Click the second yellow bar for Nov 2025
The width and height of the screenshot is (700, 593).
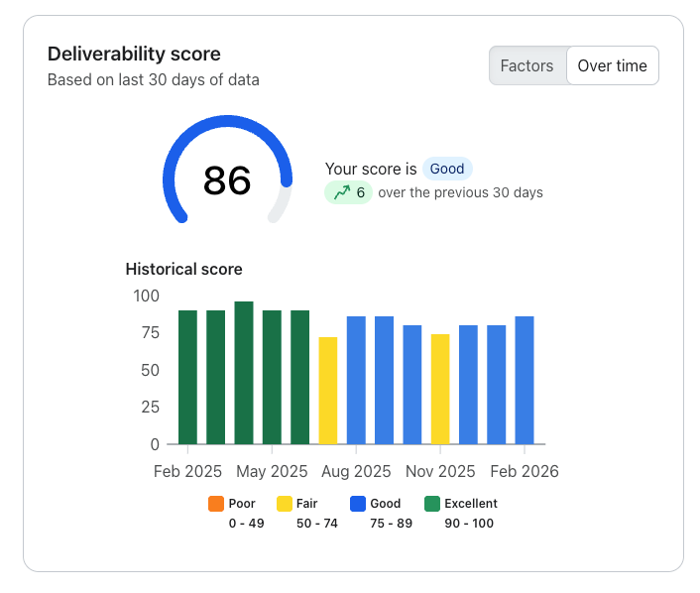tap(440, 390)
